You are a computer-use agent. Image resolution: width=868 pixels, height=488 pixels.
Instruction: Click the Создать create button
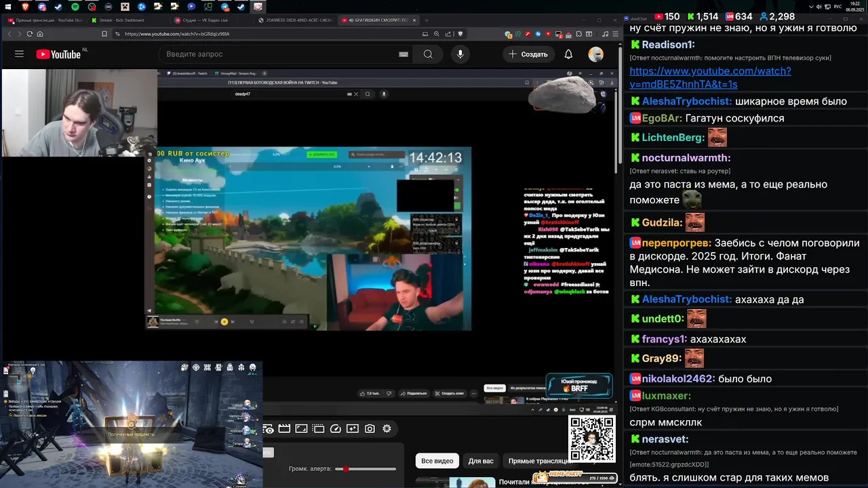pyautogui.click(x=528, y=54)
